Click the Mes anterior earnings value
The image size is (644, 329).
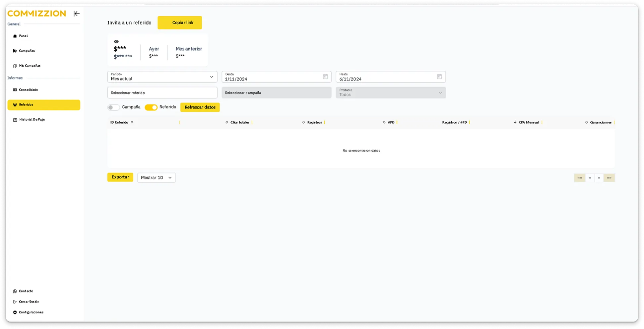pyautogui.click(x=180, y=56)
